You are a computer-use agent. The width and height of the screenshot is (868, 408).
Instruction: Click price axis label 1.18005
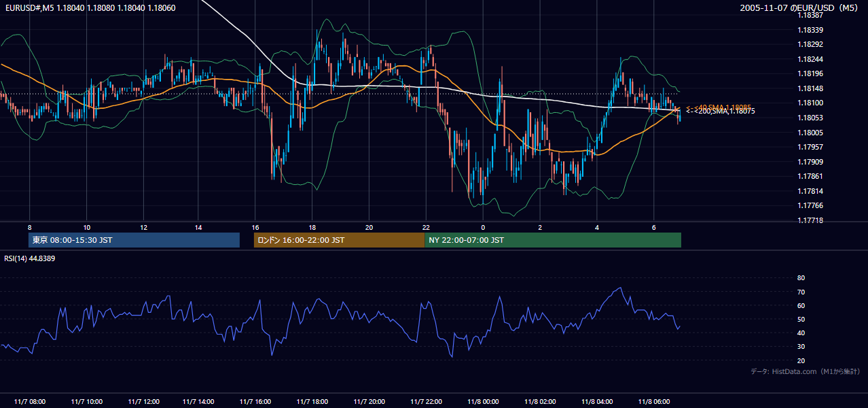[x=810, y=133]
